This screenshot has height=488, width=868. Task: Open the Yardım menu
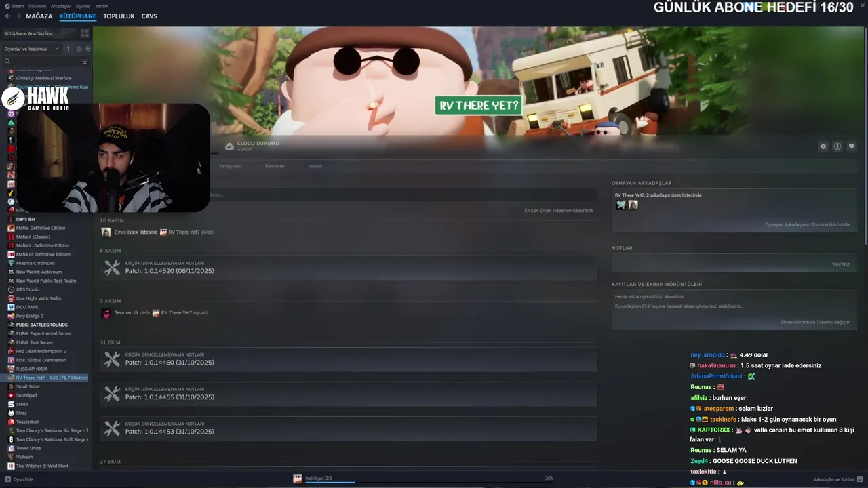coord(102,6)
